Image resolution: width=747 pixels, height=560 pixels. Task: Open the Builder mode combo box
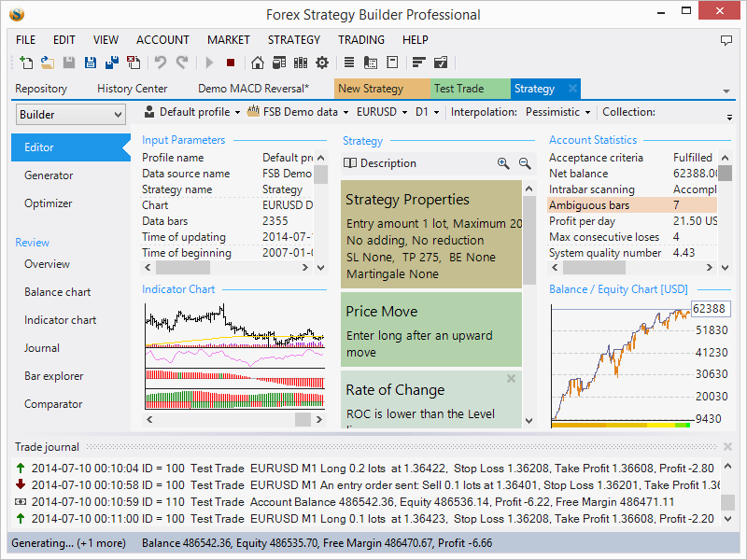pos(70,115)
